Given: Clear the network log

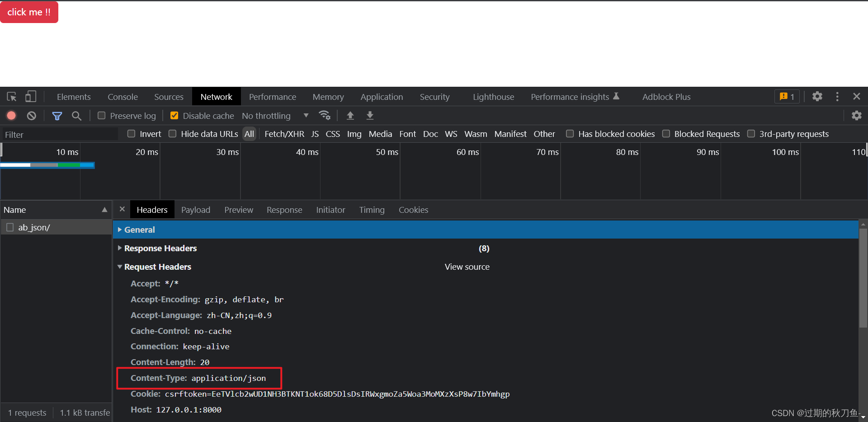Looking at the screenshot, I should click(31, 116).
